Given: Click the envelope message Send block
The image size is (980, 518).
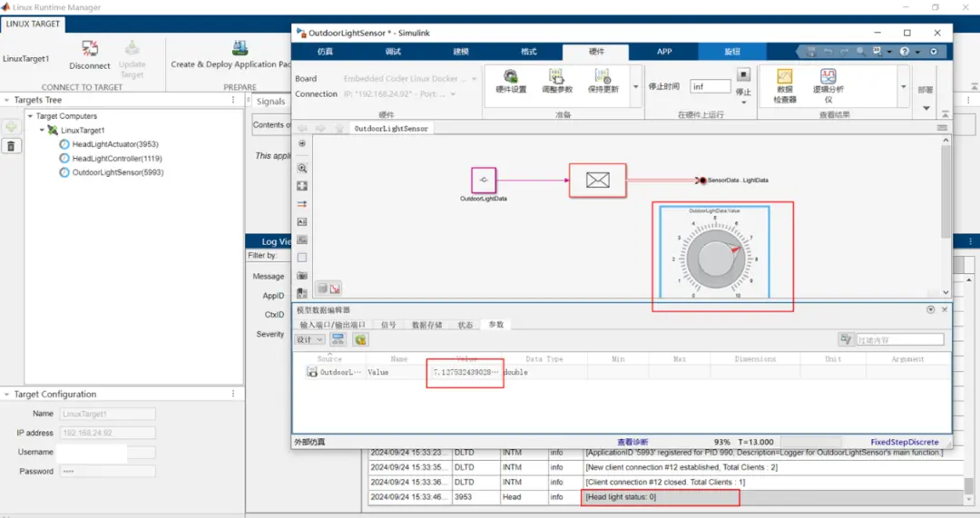Looking at the screenshot, I should (597, 180).
